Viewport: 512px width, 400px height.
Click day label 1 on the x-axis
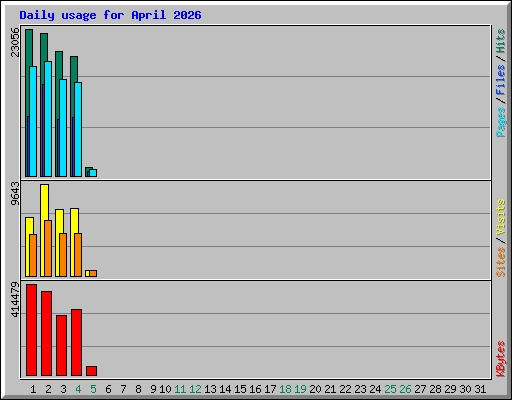click(x=33, y=389)
